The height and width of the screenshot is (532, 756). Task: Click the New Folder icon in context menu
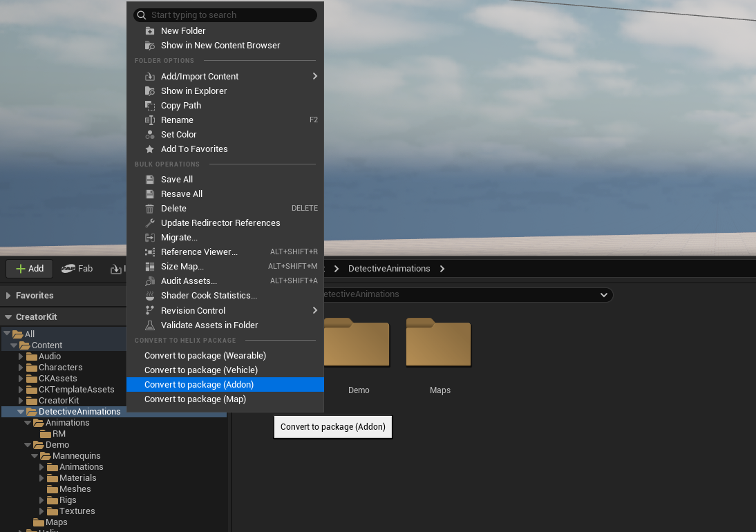point(150,31)
